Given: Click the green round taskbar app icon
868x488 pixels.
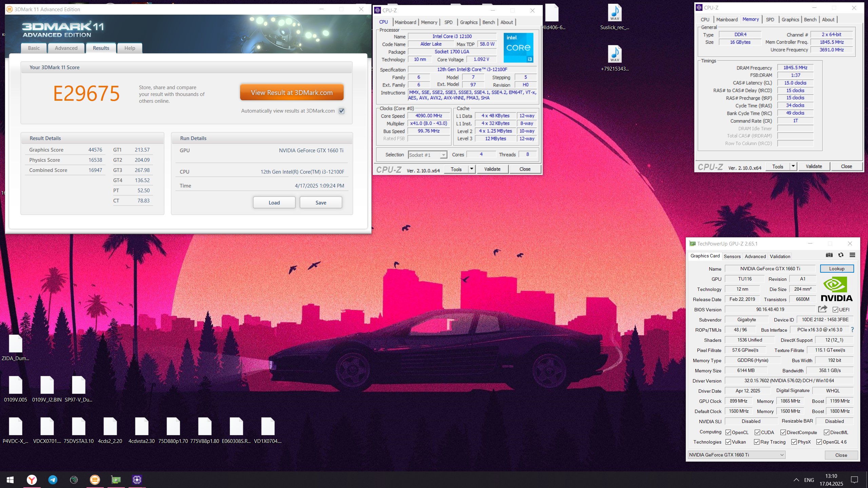Looking at the screenshot, I should click(74, 480).
